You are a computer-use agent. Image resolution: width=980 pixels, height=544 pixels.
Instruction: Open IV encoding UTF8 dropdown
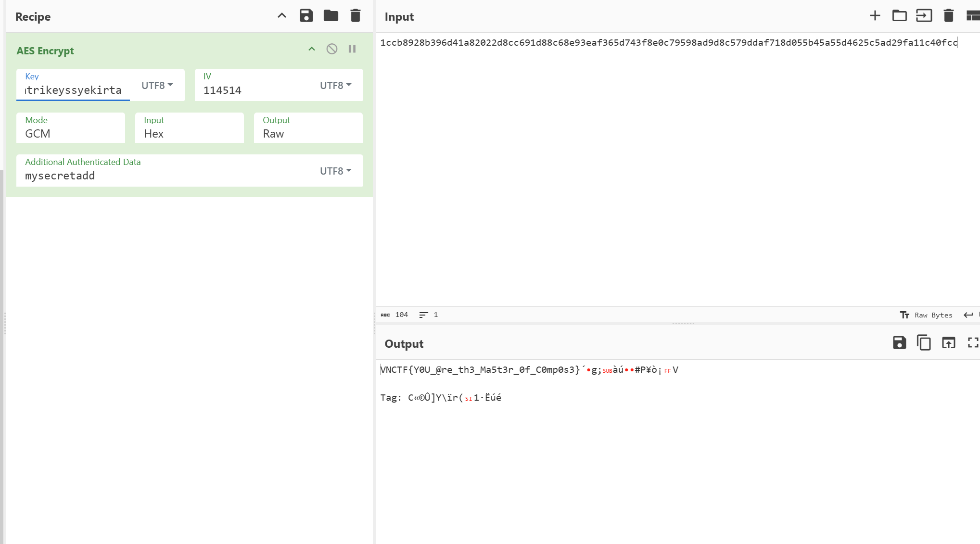coord(335,85)
